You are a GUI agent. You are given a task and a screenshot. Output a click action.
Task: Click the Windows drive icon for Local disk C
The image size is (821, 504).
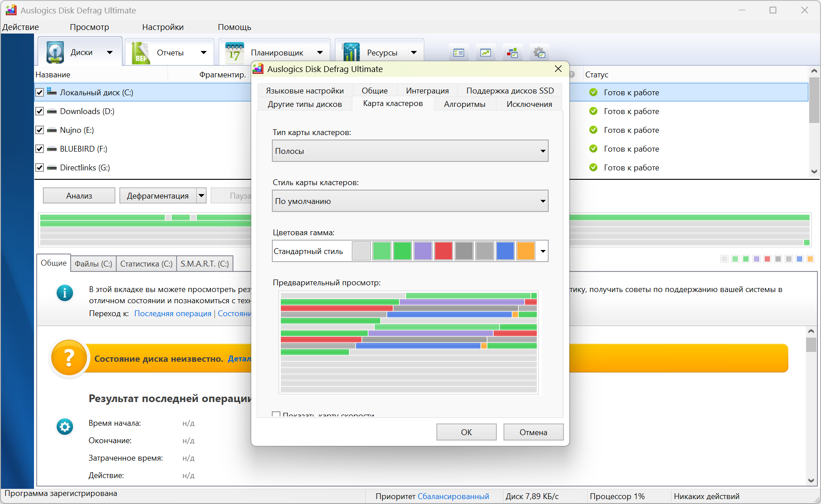point(52,92)
